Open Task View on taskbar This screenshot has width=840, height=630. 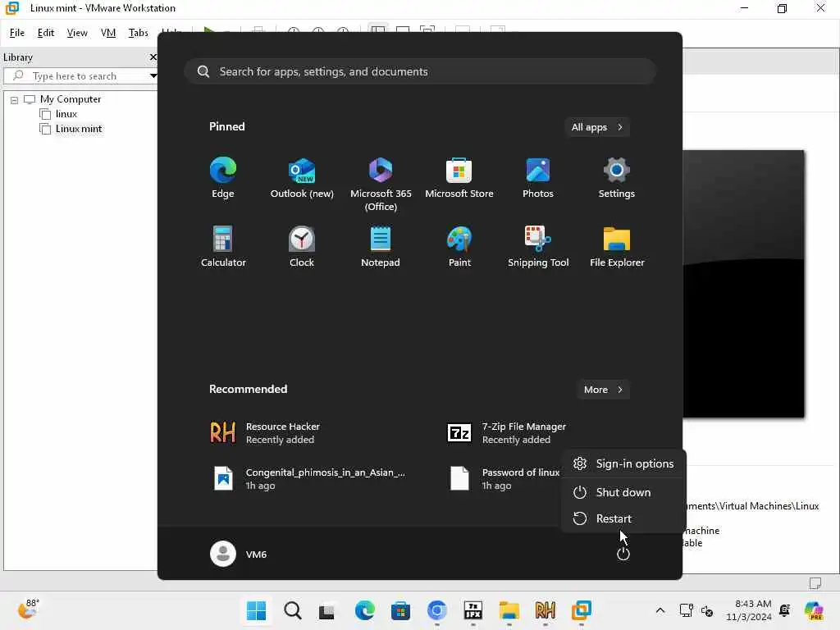pyautogui.click(x=326, y=611)
